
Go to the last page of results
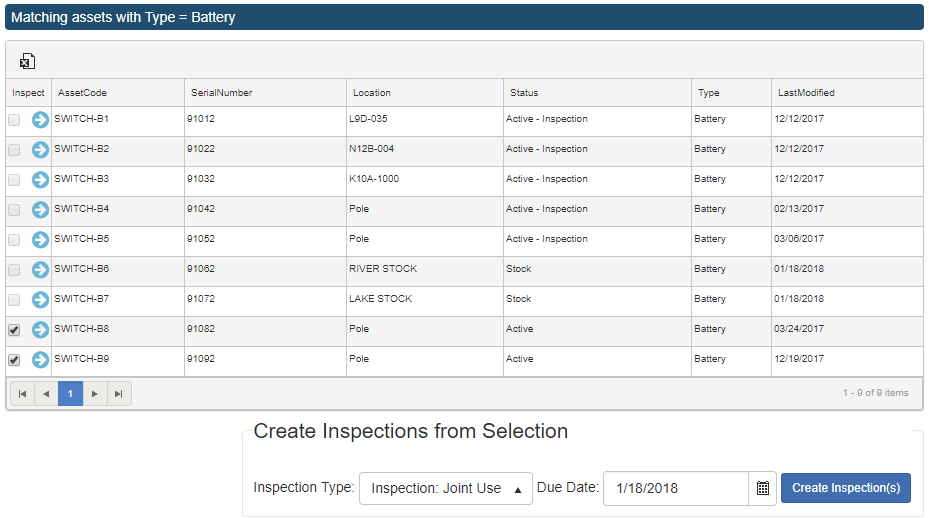pyautogui.click(x=119, y=394)
